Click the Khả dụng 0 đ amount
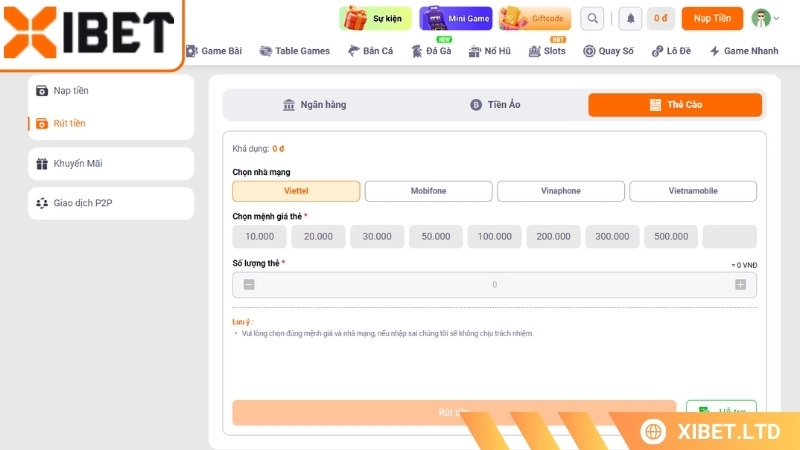 click(278, 149)
